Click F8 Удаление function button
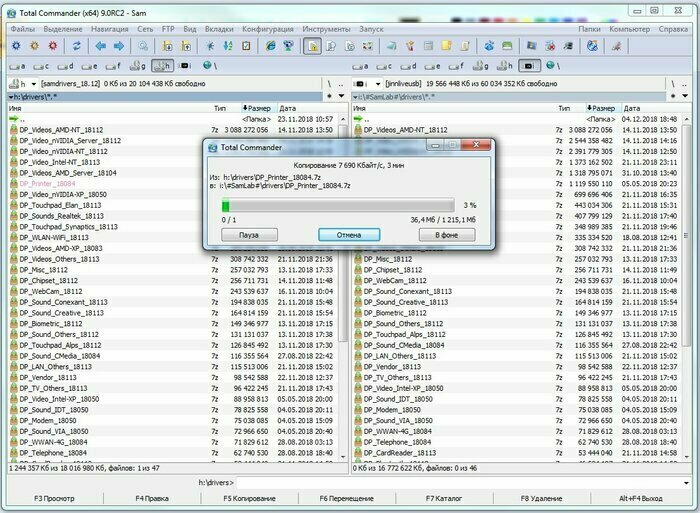700x513 pixels. point(542,498)
